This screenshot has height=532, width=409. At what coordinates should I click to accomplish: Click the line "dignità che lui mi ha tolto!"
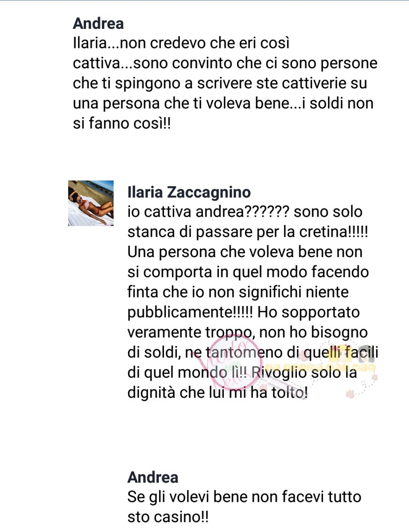click(x=217, y=393)
